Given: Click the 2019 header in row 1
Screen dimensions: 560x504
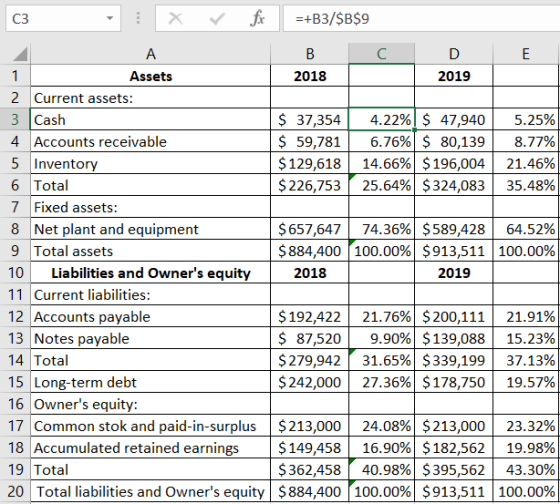Looking at the screenshot, I should point(454,76).
